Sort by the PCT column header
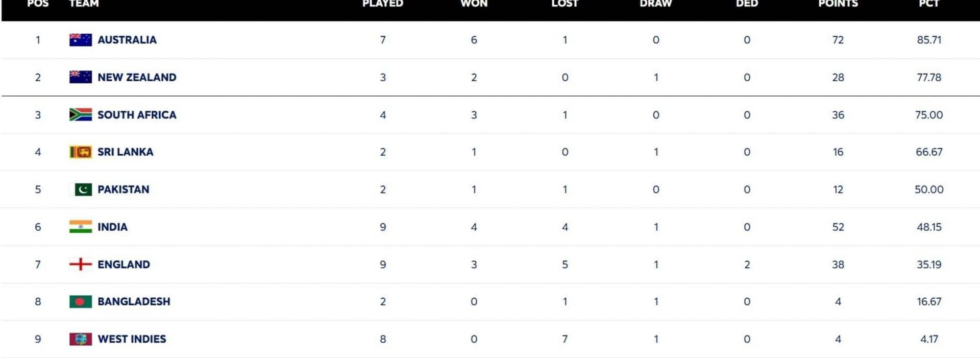 (929, 4)
